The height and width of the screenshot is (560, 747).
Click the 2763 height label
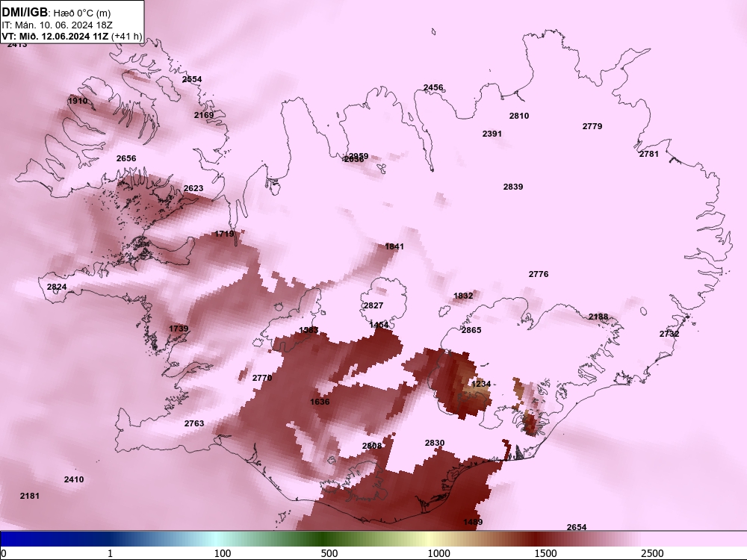[x=194, y=423]
